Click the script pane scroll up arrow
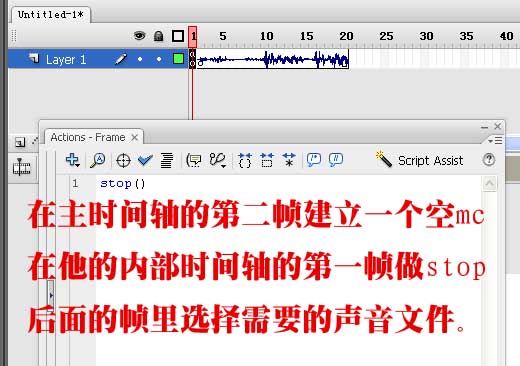The width and height of the screenshot is (520, 366). click(489, 183)
